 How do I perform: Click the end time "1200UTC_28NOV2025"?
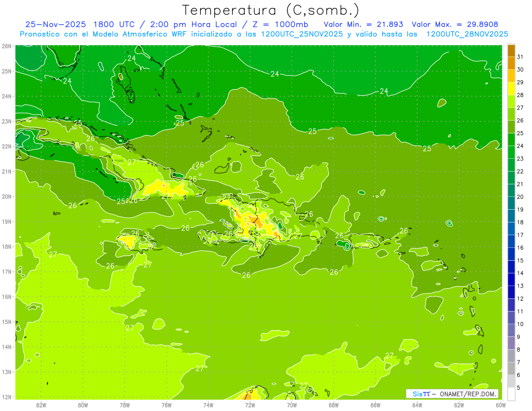(x=467, y=34)
